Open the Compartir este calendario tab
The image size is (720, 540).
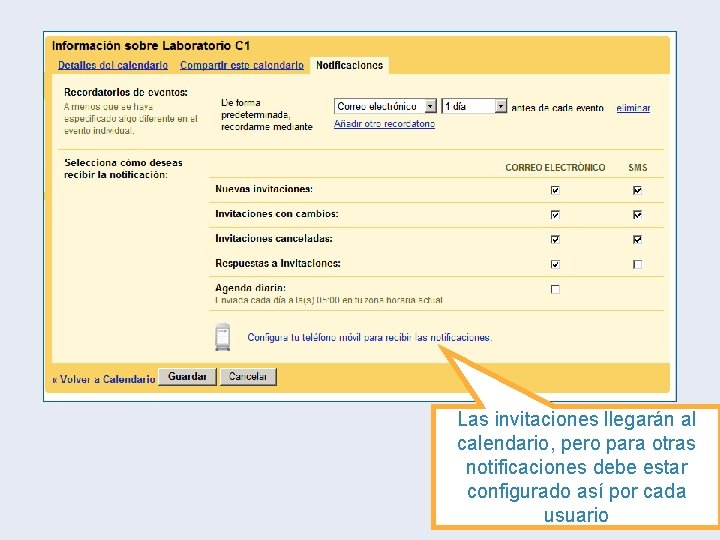(x=242, y=65)
